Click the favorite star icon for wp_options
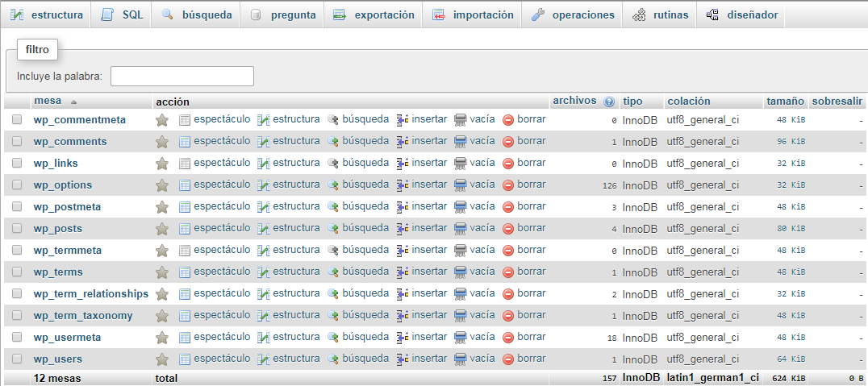 pyautogui.click(x=161, y=185)
